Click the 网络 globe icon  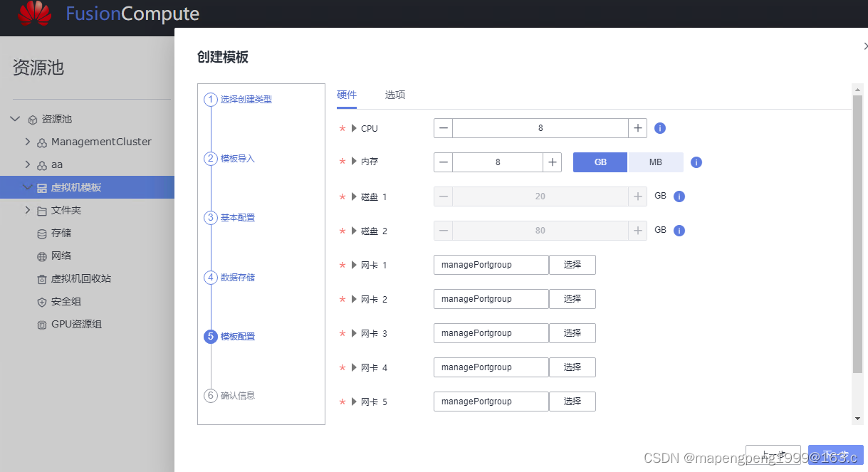coord(42,256)
